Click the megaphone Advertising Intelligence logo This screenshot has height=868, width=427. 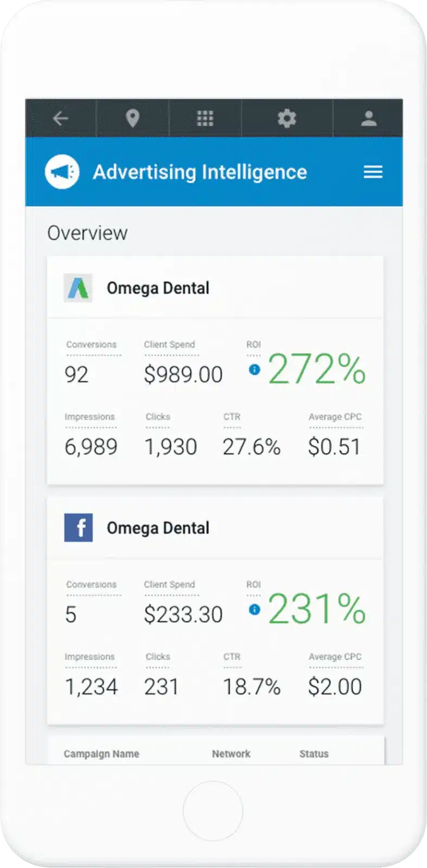click(x=62, y=172)
